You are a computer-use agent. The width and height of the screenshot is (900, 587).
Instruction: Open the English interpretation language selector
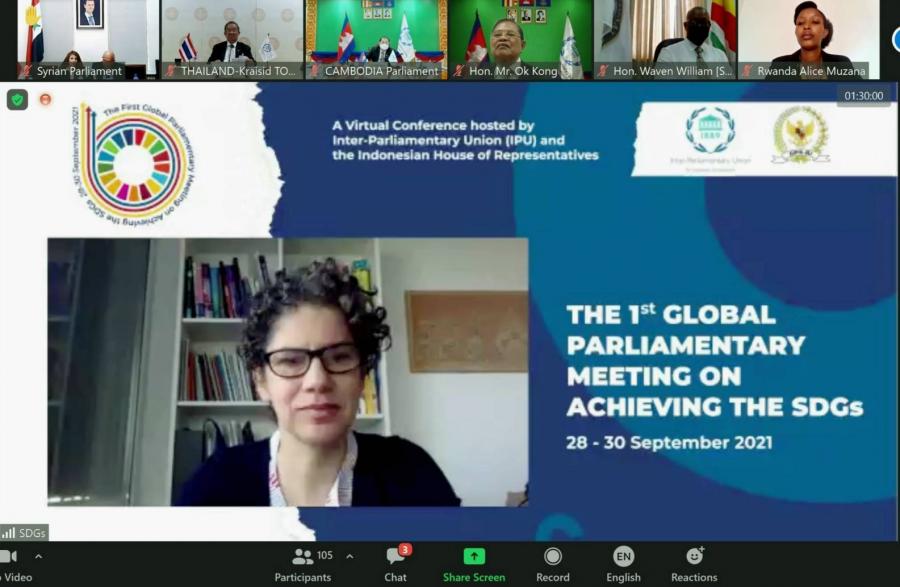point(623,562)
